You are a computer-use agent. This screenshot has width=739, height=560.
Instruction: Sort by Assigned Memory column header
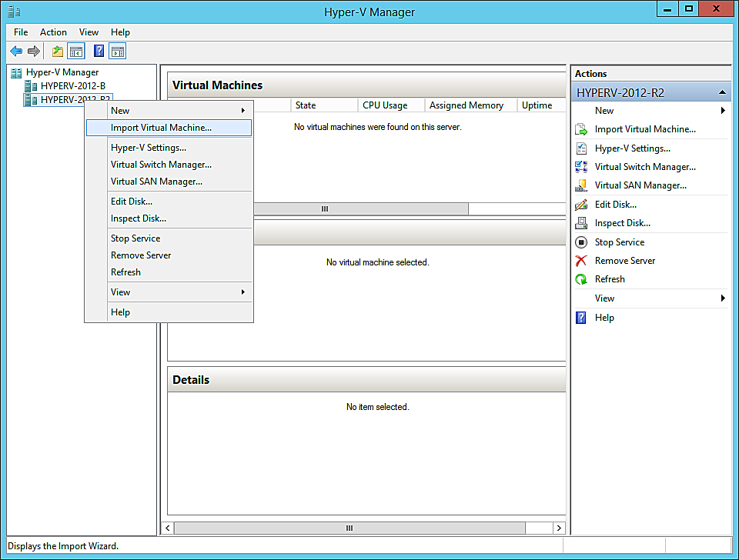tap(471, 105)
